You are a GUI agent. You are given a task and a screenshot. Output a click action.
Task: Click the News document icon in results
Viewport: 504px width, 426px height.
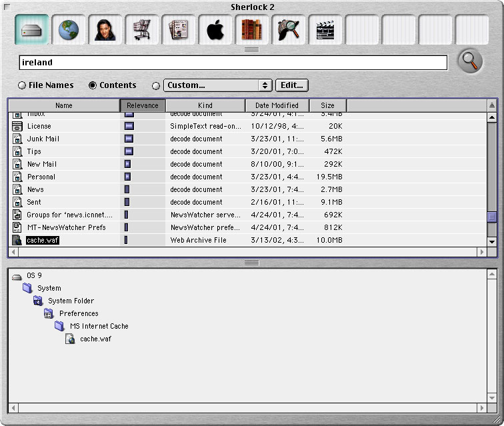[x=17, y=189]
